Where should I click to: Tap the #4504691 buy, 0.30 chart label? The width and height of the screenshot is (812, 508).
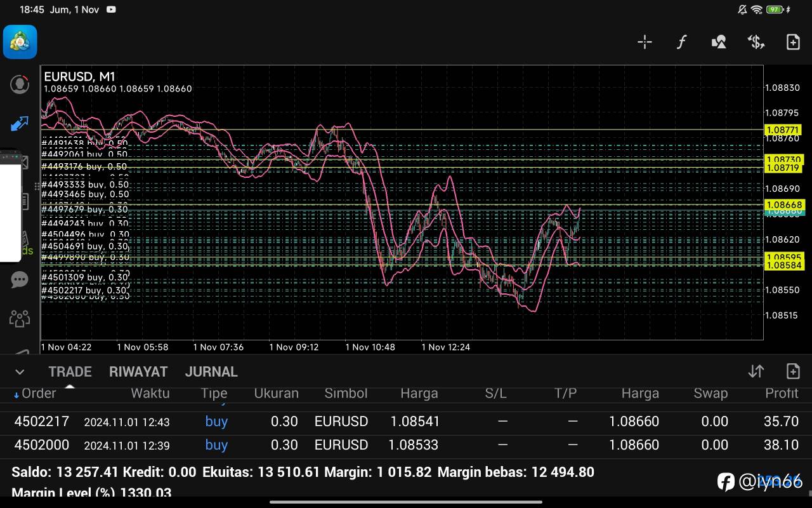coord(84,246)
